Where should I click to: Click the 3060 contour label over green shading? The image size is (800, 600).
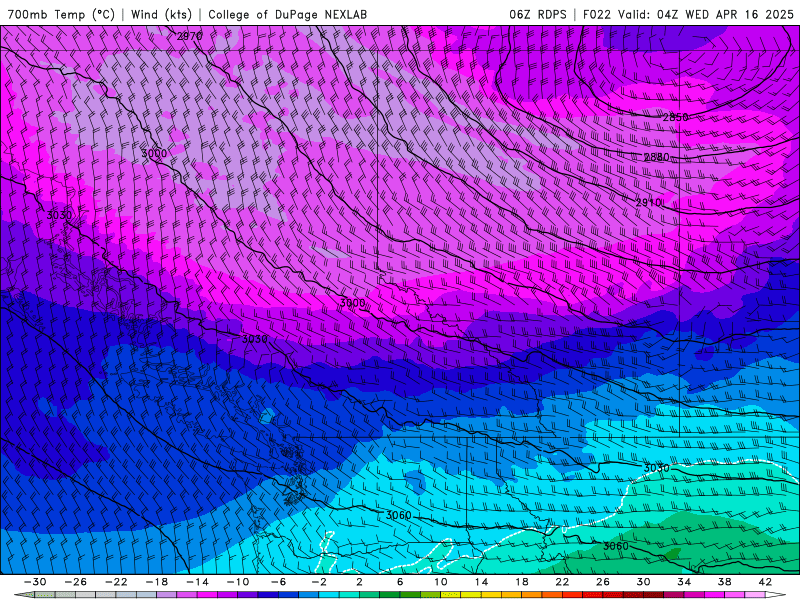coord(616,546)
